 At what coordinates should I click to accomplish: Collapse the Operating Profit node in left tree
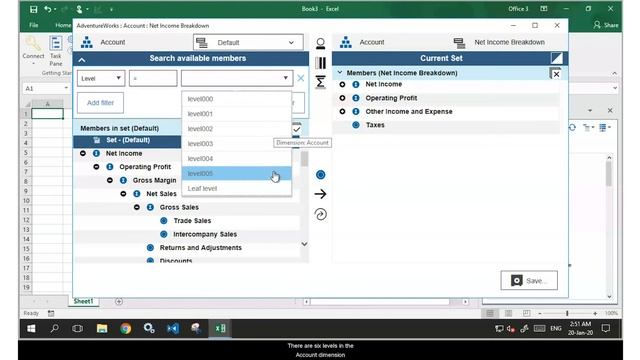pyautogui.click(x=96, y=167)
